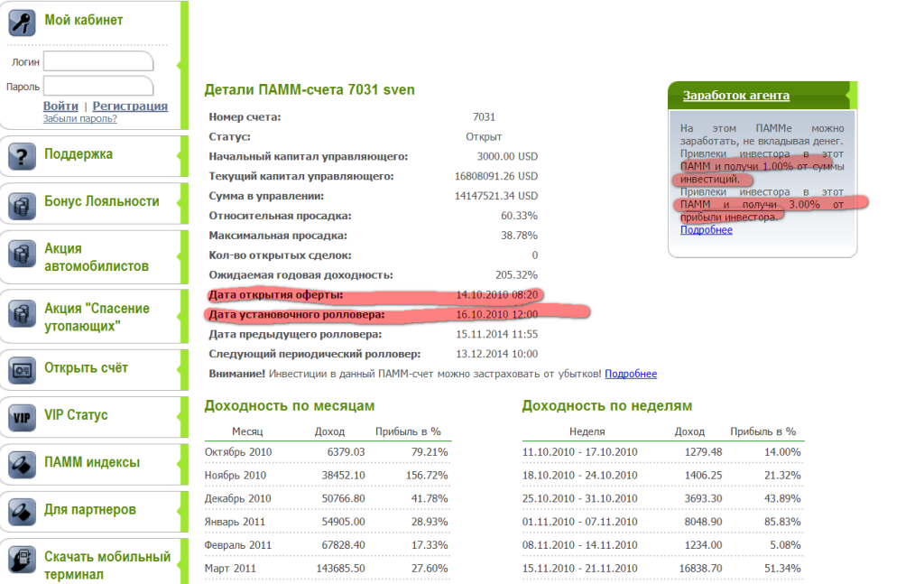Click the date 14.10.2010 08:20
The height and width of the screenshot is (584, 924).
pyautogui.click(x=497, y=294)
